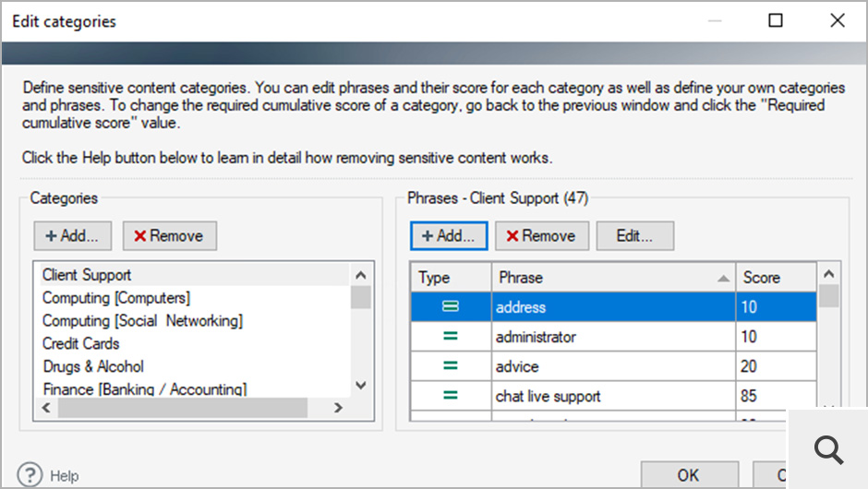The width and height of the screenshot is (868, 489).
Task: Open the Edit phrase dialog
Action: (x=635, y=236)
